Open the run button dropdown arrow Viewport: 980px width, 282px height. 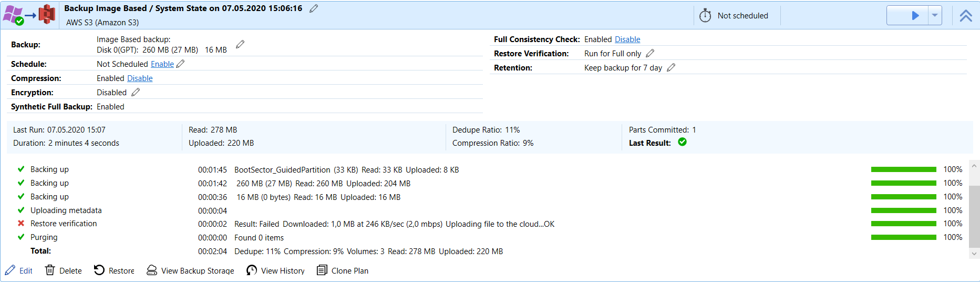coord(935,15)
